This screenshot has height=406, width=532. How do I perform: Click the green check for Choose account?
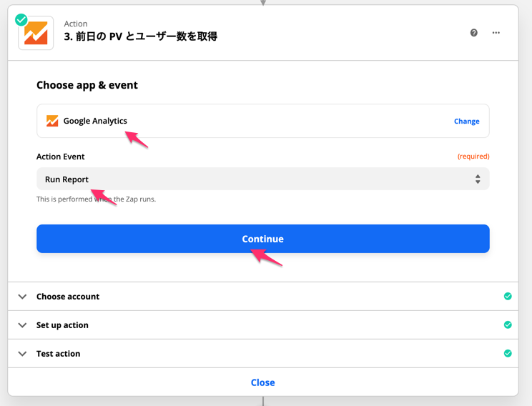click(x=508, y=296)
